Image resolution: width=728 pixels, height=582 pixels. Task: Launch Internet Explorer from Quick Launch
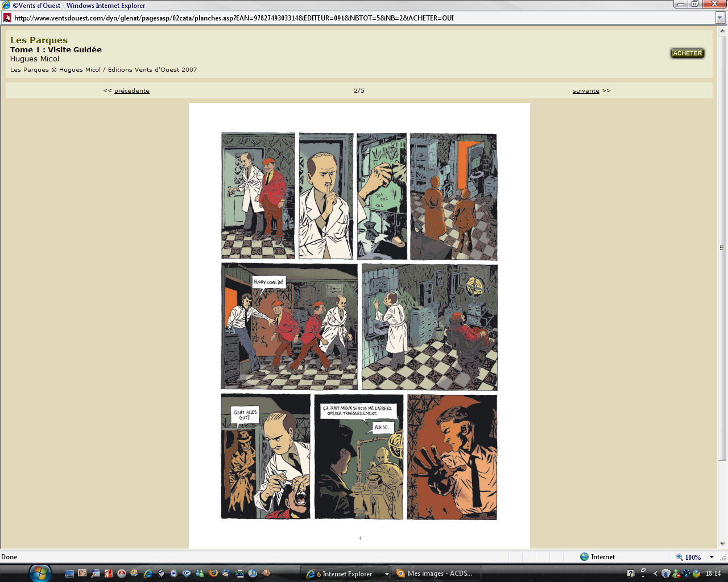(148, 573)
